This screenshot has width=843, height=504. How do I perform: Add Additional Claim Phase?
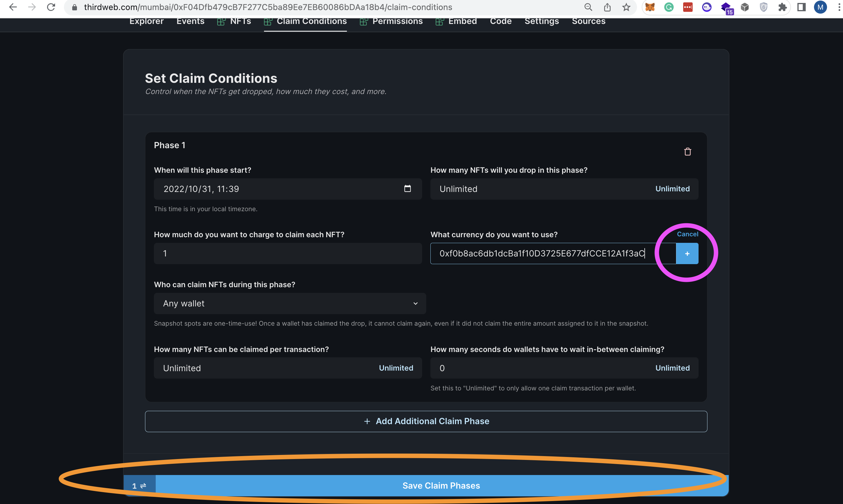[x=426, y=421]
